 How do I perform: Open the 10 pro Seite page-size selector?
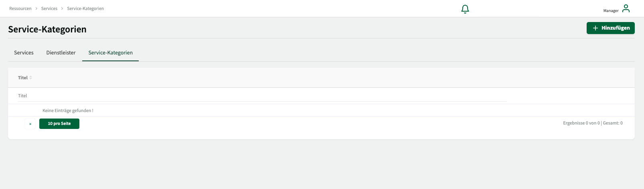click(59, 124)
